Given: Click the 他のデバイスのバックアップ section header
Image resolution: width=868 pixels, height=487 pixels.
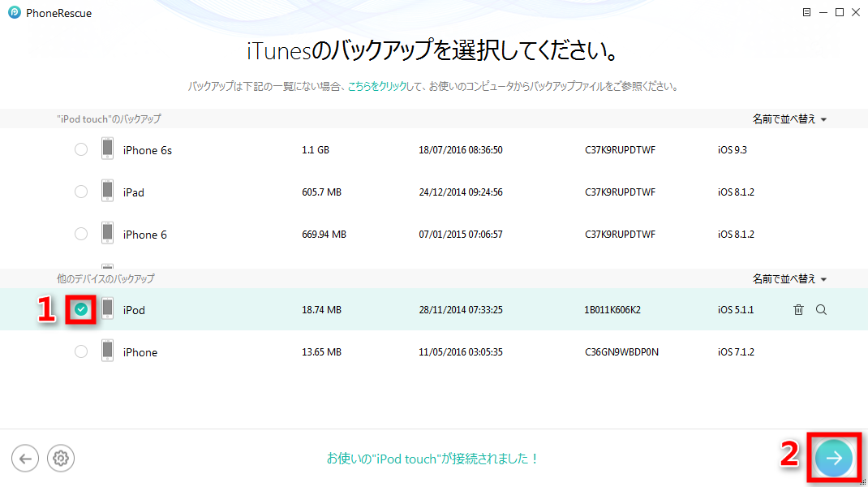Looking at the screenshot, I should 105,278.
